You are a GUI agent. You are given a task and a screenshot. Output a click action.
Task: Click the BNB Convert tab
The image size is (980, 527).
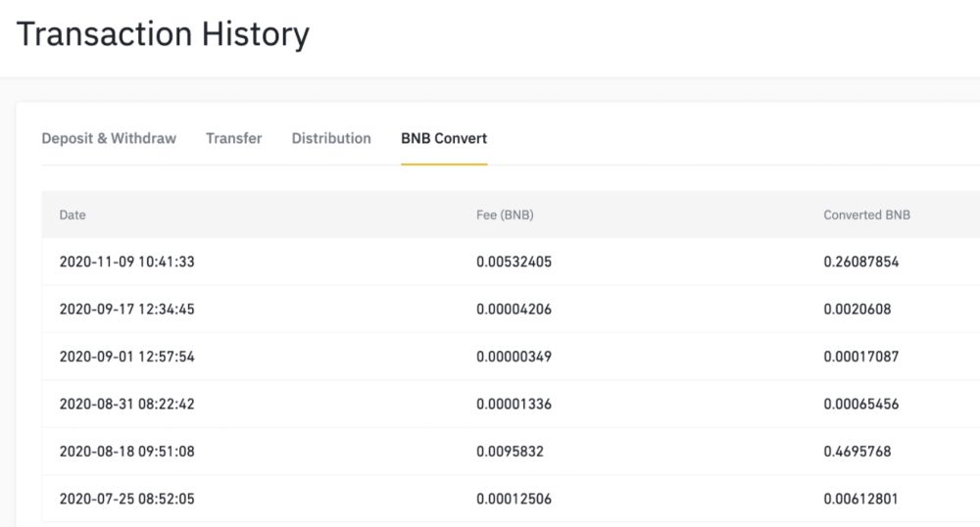[x=444, y=139]
